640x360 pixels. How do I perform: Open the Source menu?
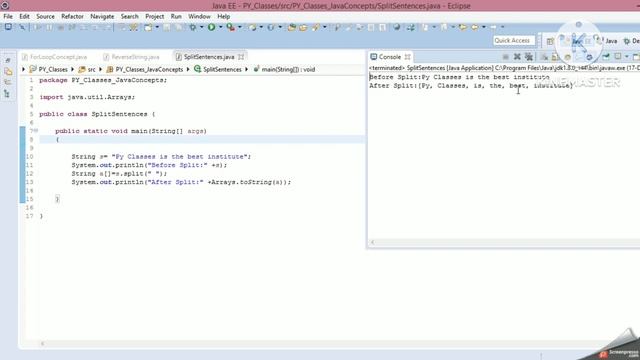45,16
